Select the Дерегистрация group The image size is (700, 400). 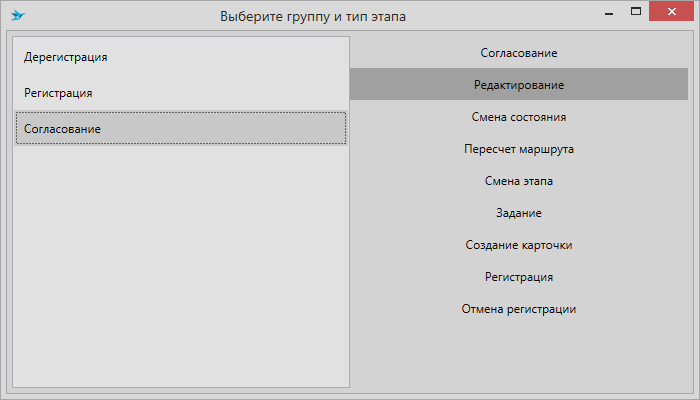tap(181, 57)
